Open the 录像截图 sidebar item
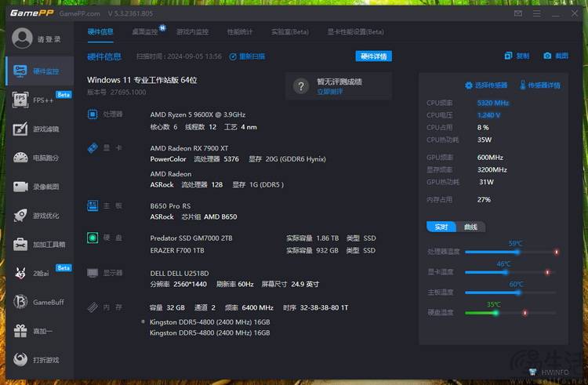Screen dimensions: 588x385 (40, 187)
